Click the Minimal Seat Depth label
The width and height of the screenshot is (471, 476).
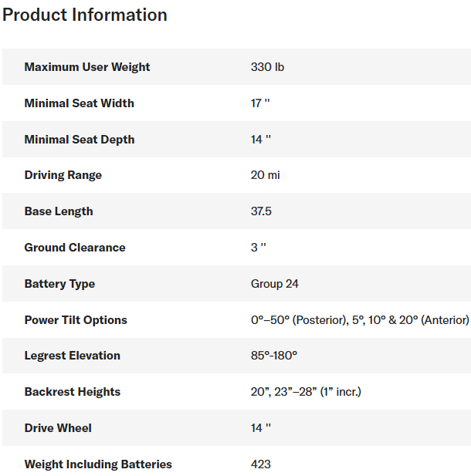coord(80,140)
